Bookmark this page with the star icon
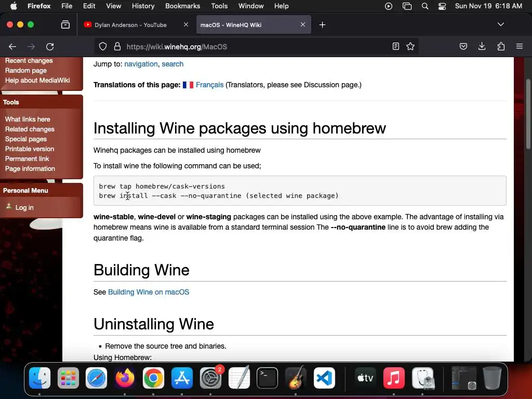Image resolution: width=532 pixels, height=399 pixels. pyautogui.click(x=410, y=46)
